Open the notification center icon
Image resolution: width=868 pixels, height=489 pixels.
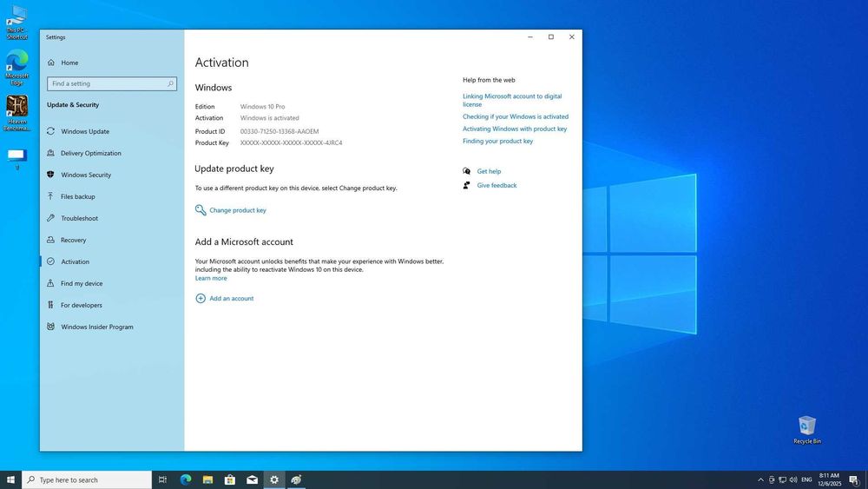pos(855,479)
